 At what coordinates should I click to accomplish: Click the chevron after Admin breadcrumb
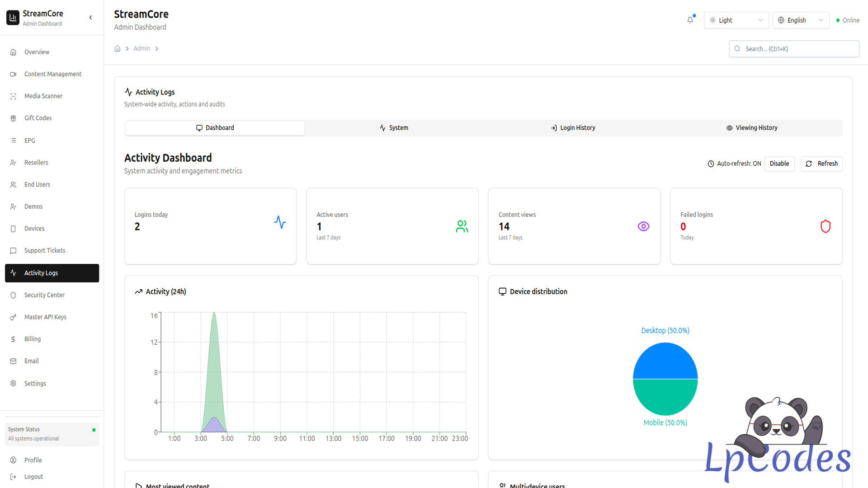[x=157, y=49]
